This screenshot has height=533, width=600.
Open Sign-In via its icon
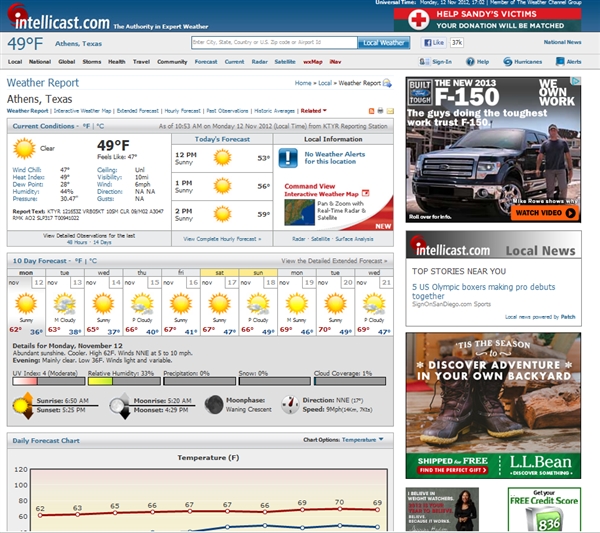coord(424,61)
